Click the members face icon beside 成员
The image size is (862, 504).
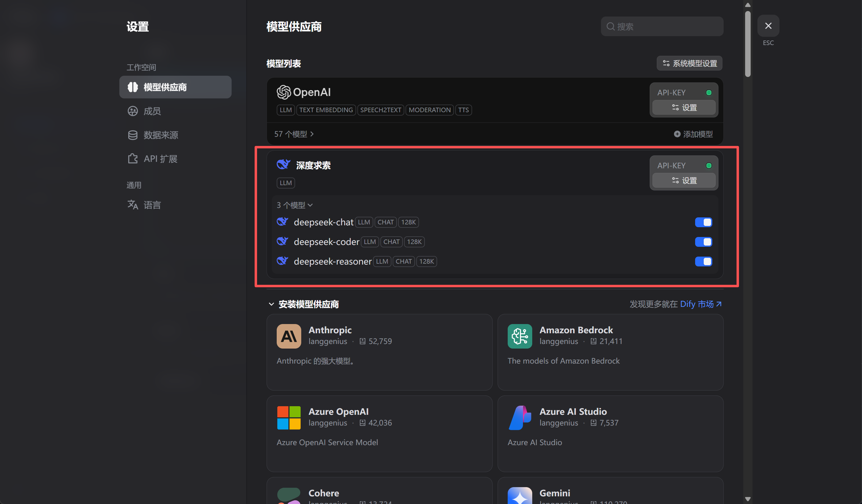(x=133, y=111)
